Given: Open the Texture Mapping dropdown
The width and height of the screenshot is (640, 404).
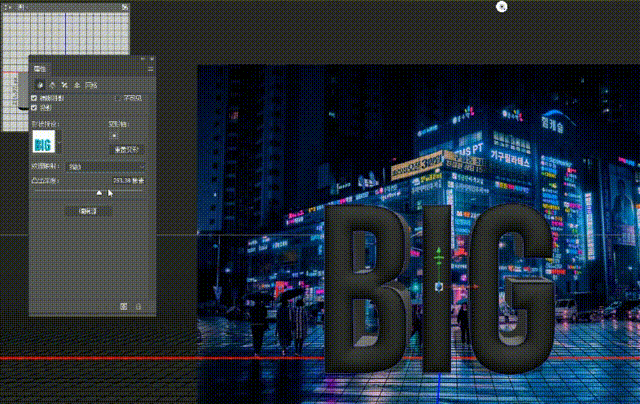Looking at the screenshot, I should pos(105,166).
